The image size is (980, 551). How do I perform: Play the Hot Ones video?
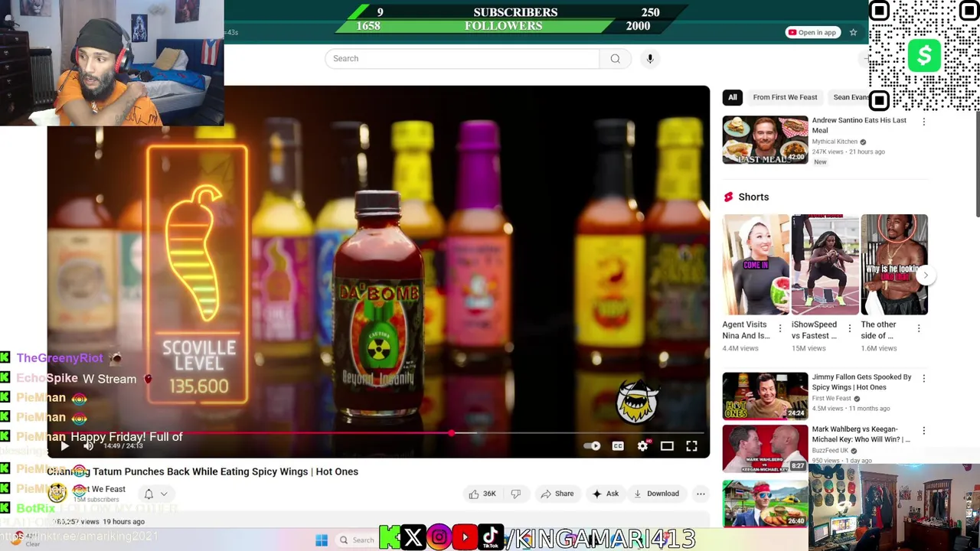click(64, 446)
